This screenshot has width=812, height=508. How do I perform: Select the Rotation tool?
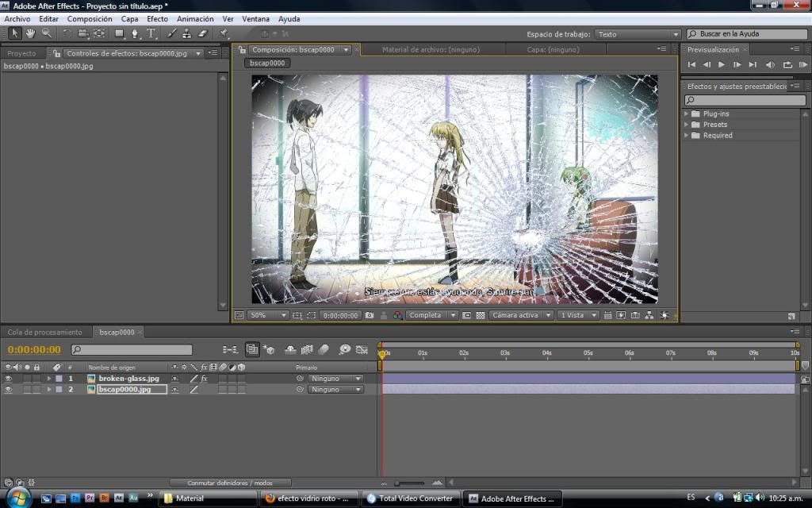point(67,33)
